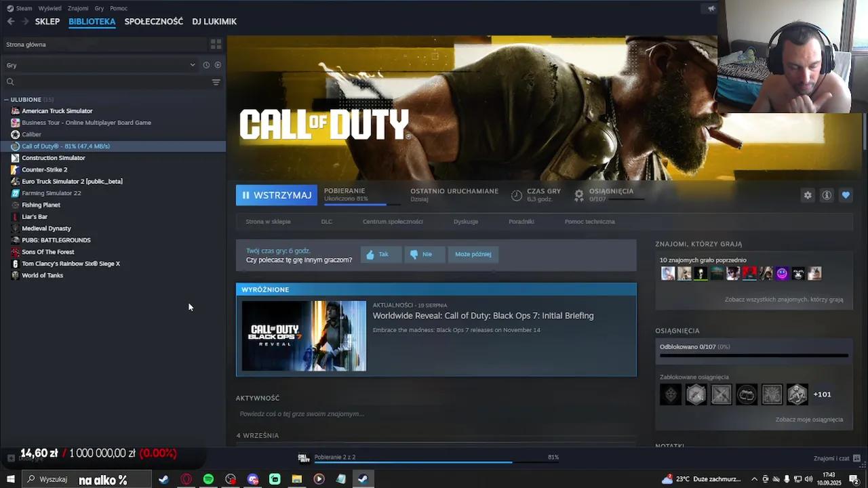
Task: Open the purple smiley friend avatar
Action: pos(782,274)
